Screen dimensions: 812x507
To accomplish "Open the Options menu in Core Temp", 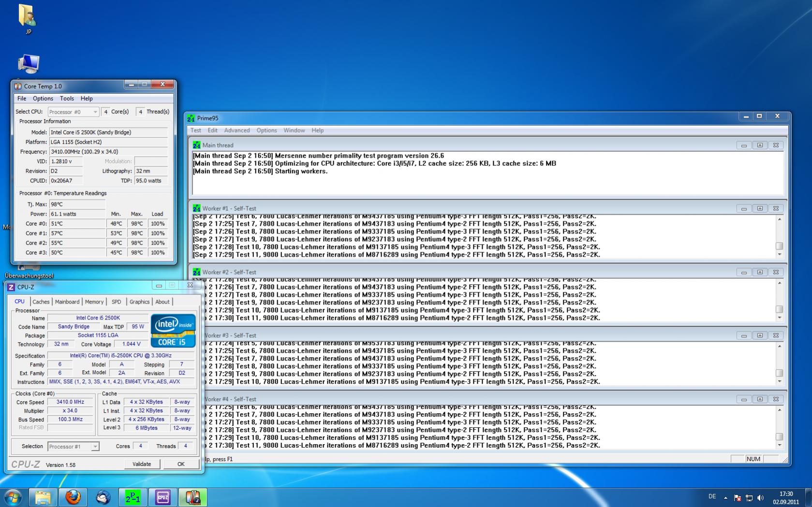I will 43,98.
